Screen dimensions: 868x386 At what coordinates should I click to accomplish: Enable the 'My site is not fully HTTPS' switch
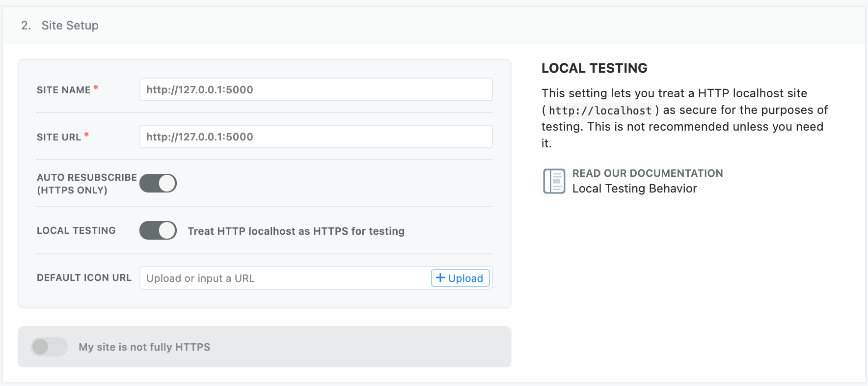tap(49, 347)
